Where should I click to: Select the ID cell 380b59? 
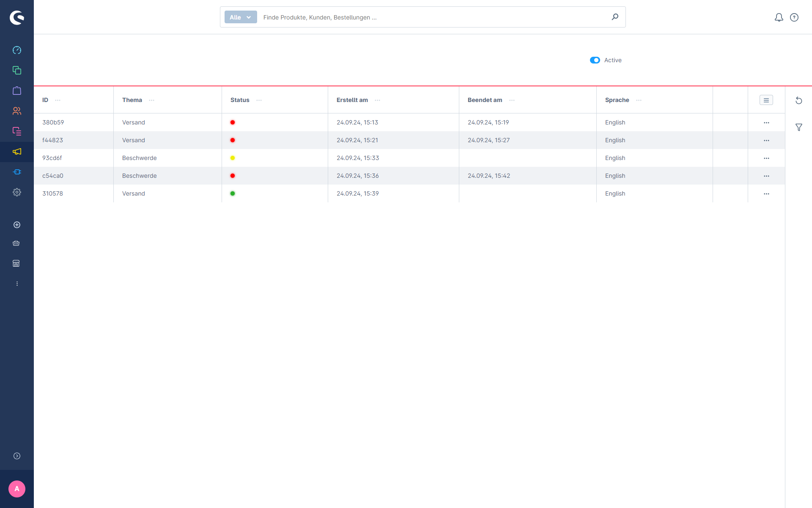[x=53, y=122]
